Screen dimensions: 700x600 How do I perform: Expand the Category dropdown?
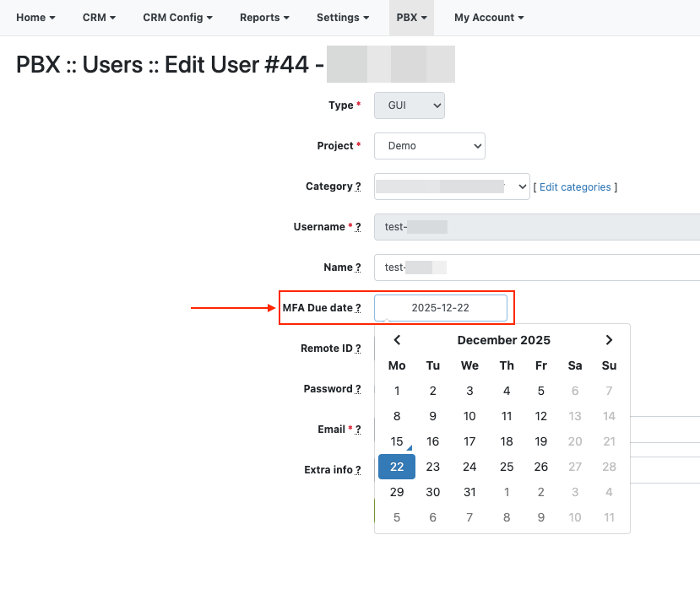pos(452,186)
